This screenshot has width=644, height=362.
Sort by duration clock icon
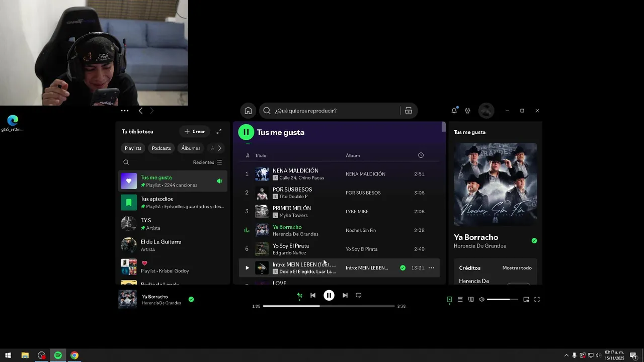421,155
